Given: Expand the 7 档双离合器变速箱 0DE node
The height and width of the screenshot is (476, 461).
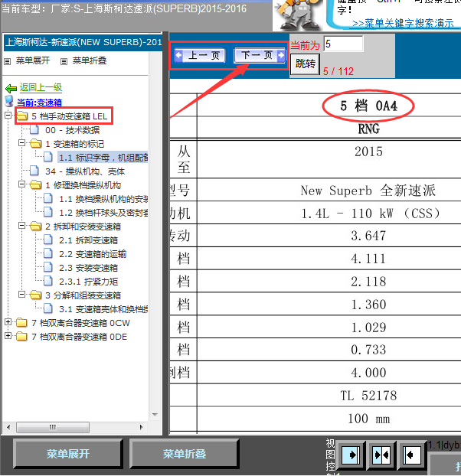Looking at the screenshot, I should pos(8,335).
